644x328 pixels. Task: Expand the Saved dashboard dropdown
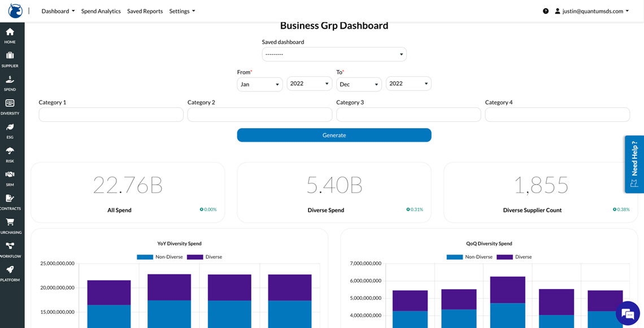click(334, 54)
